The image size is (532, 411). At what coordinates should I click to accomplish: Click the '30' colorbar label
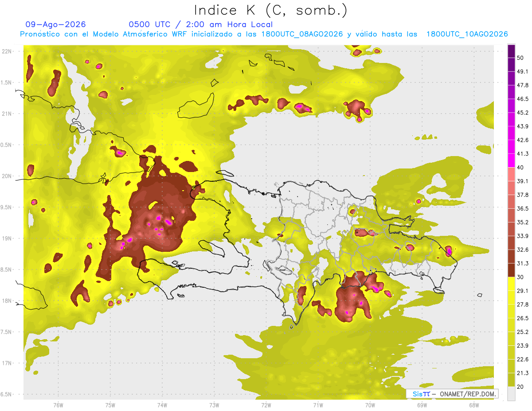[x=520, y=277]
